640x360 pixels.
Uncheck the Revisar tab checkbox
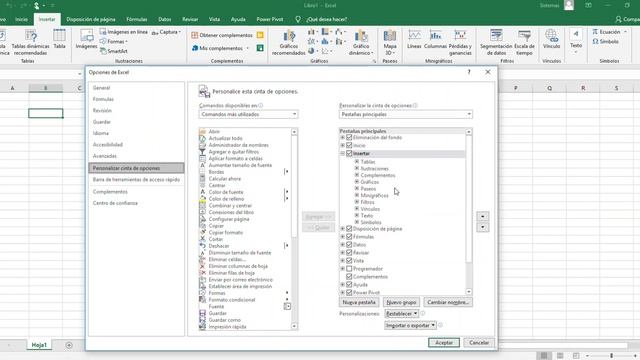[349, 253]
